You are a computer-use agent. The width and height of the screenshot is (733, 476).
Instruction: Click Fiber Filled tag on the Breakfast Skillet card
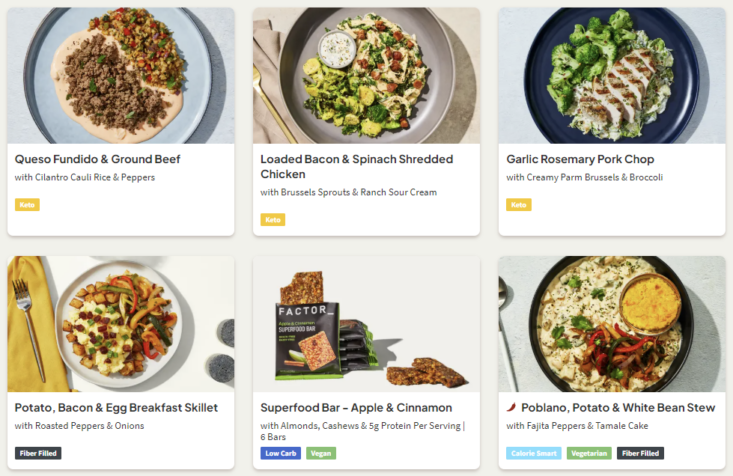click(38, 453)
